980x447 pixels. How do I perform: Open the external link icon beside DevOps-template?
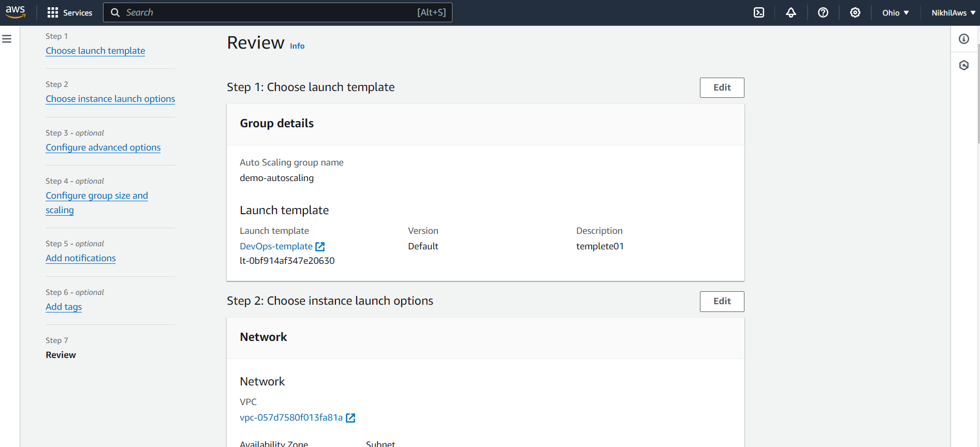[x=320, y=247]
